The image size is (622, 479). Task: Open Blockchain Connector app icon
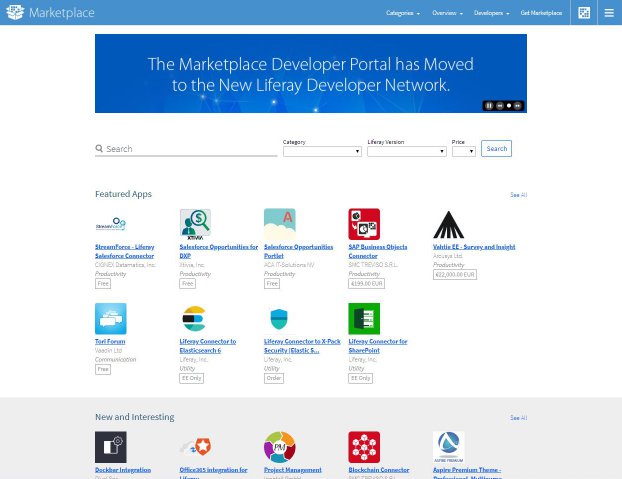(364, 447)
